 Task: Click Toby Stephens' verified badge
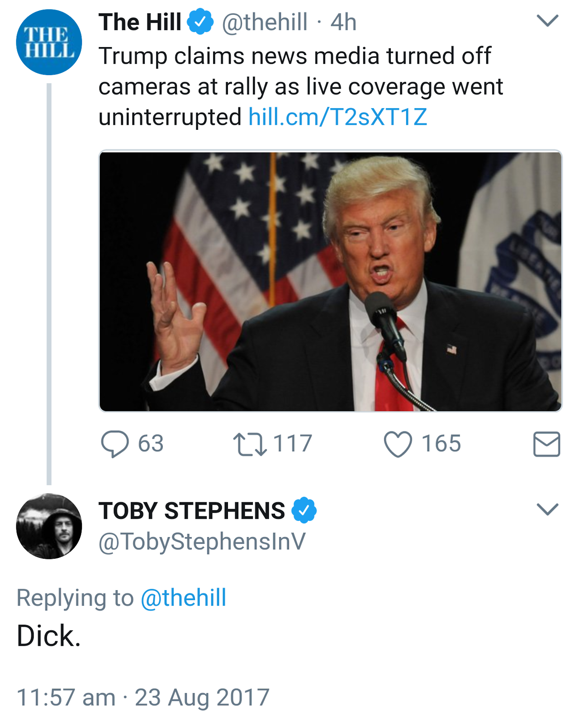304,510
